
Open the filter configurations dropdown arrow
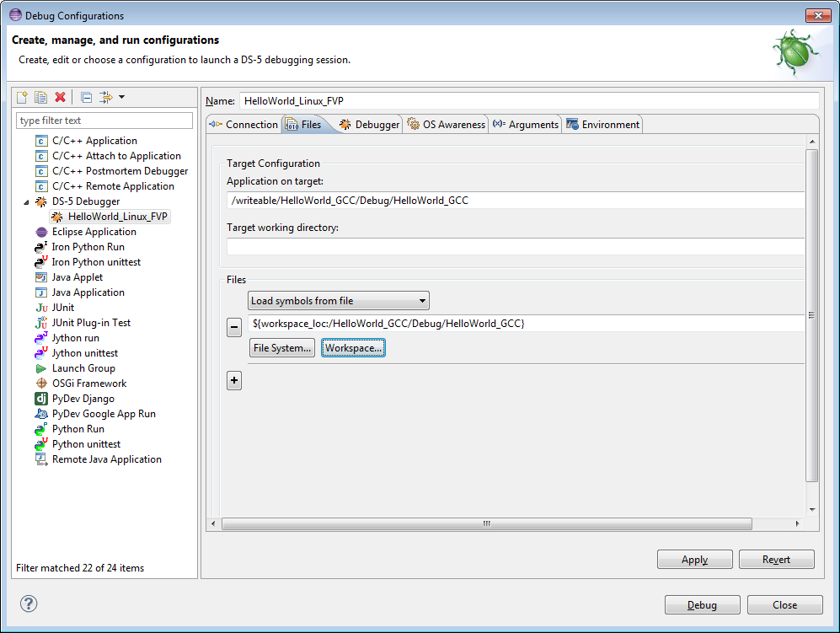pos(121,97)
